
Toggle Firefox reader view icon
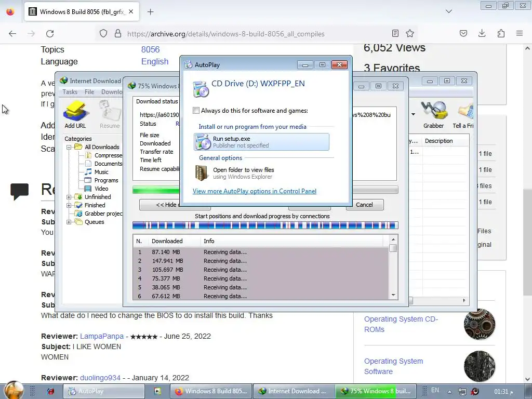395,33
